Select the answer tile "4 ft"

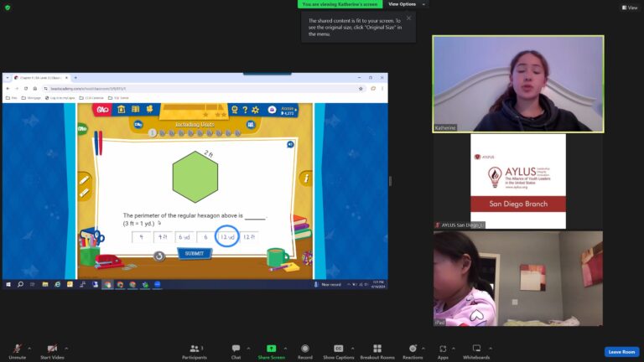coord(163,237)
